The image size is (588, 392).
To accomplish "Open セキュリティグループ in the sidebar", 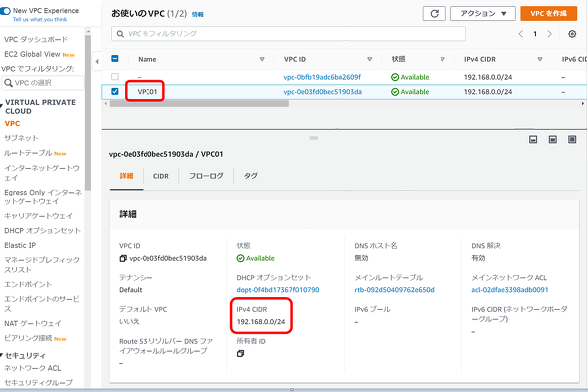I will (x=38, y=383).
